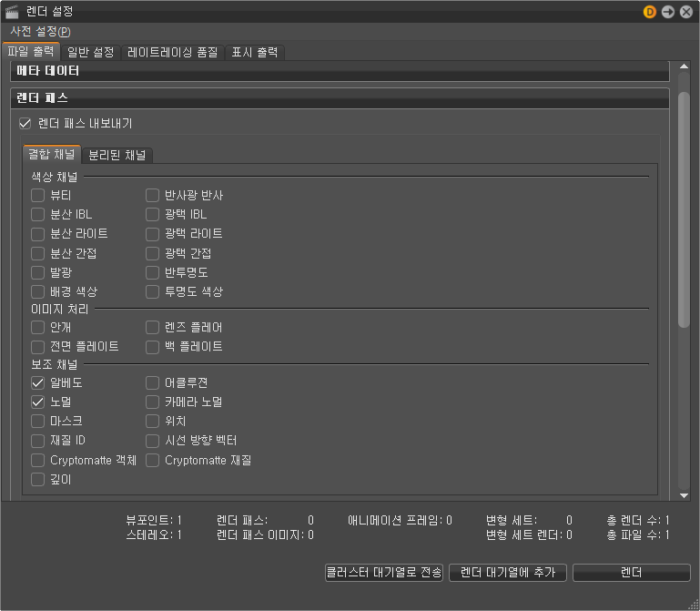The image size is (700, 611).
Task: Uncheck the 알베도 checkbox
Action: (37, 382)
